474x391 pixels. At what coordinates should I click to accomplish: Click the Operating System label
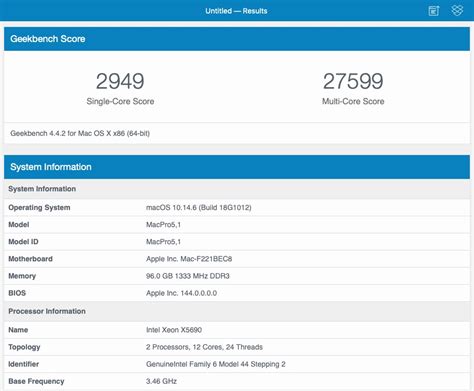pyautogui.click(x=39, y=208)
